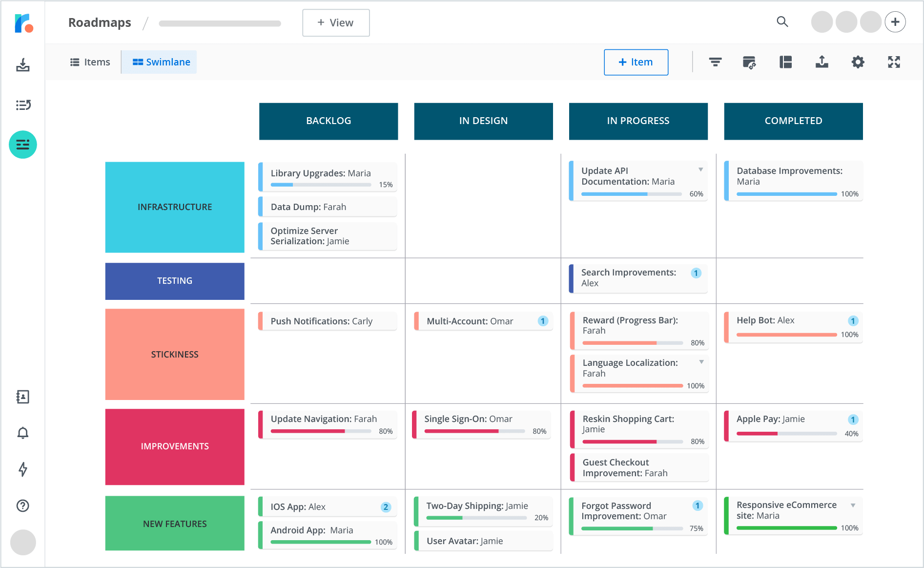Viewport: 924px width, 568px height.
Task: Open the help question mark icon
Action: [22, 506]
